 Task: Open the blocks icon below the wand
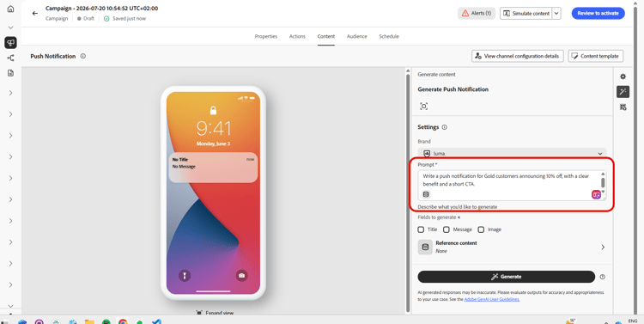pos(623,107)
